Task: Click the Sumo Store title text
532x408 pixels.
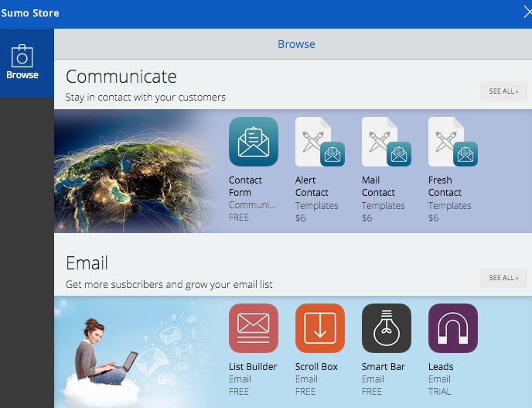Action: coord(30,13)
